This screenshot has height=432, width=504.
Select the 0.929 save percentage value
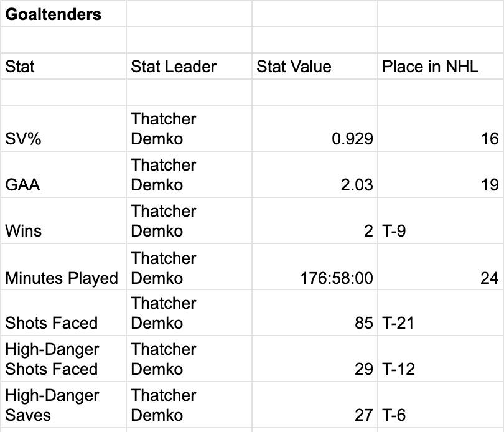tap(352, 139)
